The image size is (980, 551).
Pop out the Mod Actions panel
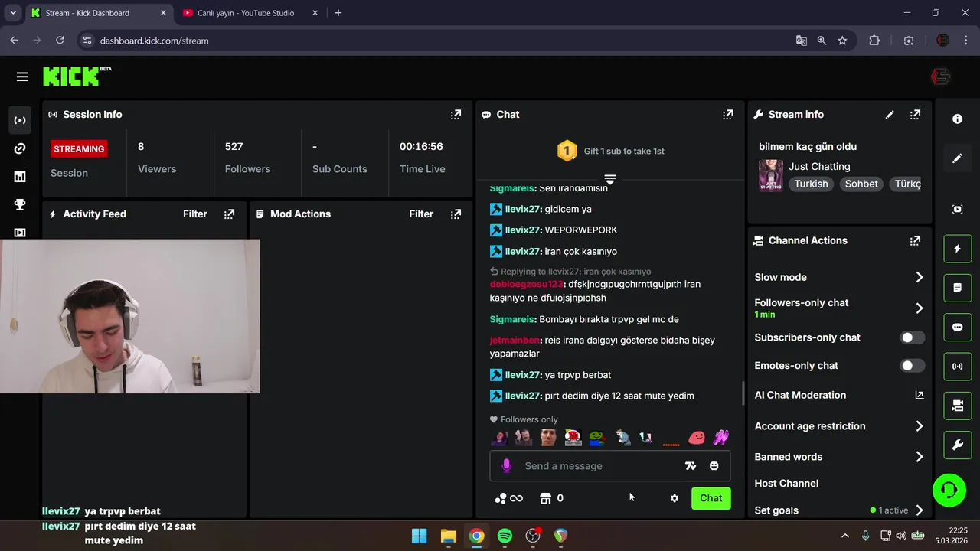click(456, 214)
